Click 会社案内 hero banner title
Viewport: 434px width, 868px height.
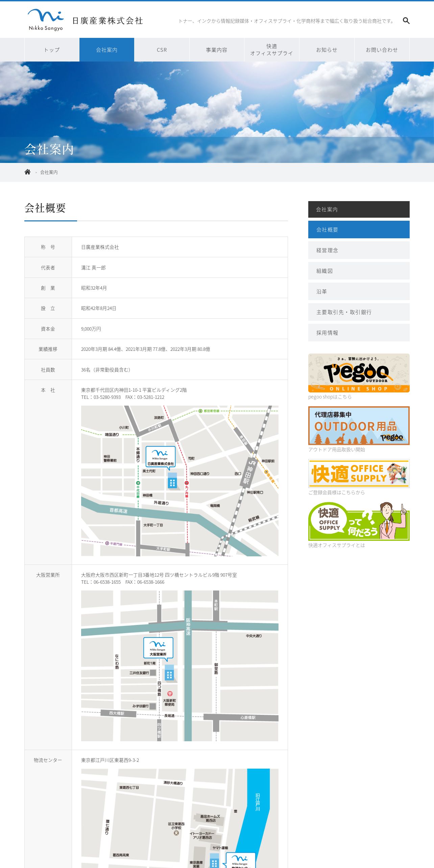pyautogui.click(x=49, y=149)
